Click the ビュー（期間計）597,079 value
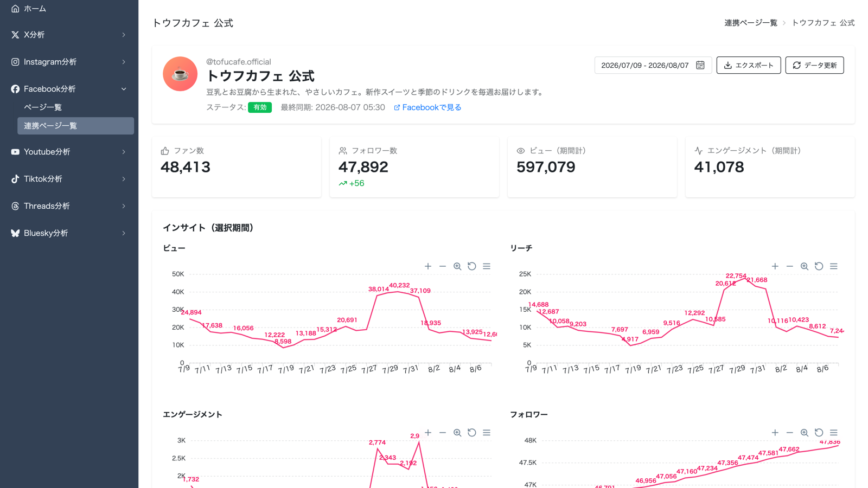This screenshot has height=488, width=868. (546, 167)
